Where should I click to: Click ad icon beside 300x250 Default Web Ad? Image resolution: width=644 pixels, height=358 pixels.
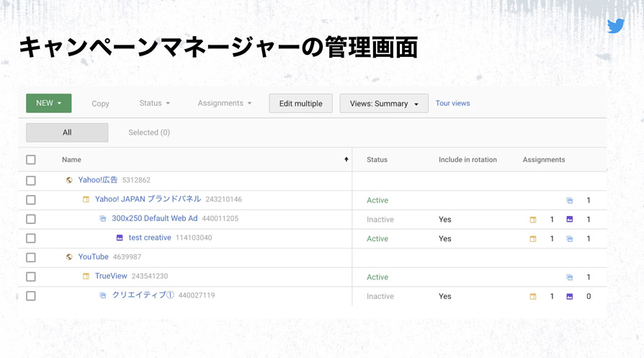coord(103,219)
